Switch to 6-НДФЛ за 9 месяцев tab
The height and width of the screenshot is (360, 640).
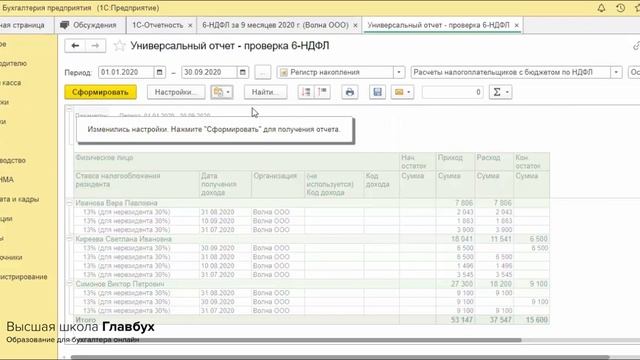(275, 25)
